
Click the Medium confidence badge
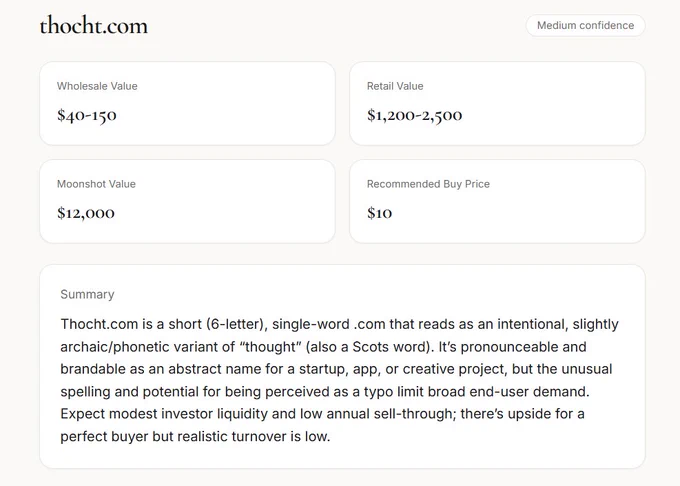tap(585, 26)
